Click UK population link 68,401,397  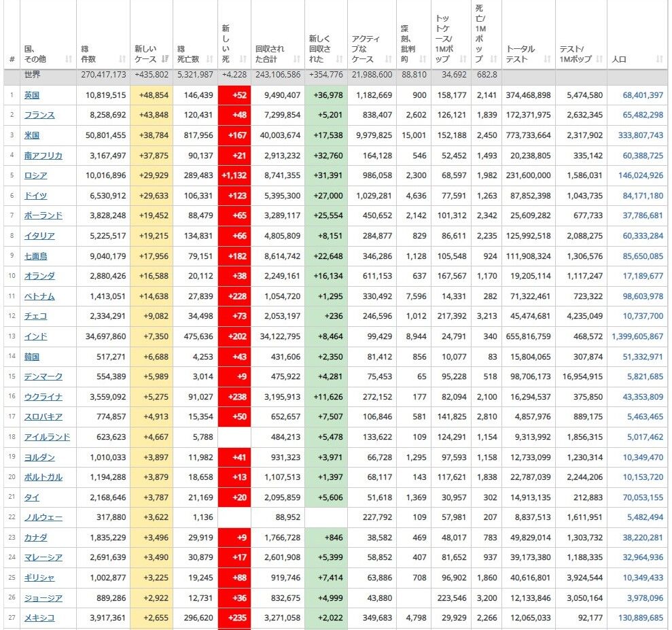pos(643,95)
